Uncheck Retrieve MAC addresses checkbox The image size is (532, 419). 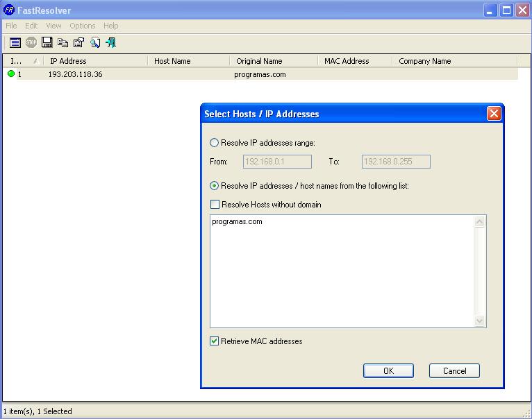tap(214, 341)
